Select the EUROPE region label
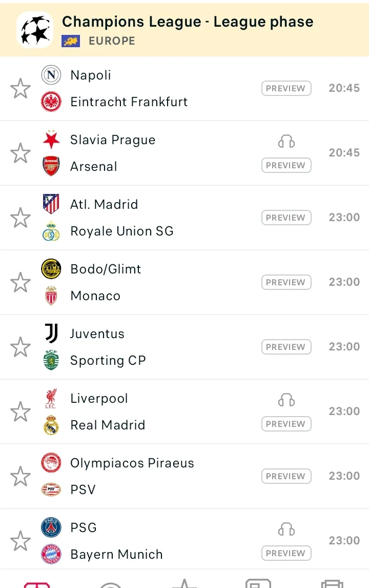This screenshot has width=369, height=588. 112,41
